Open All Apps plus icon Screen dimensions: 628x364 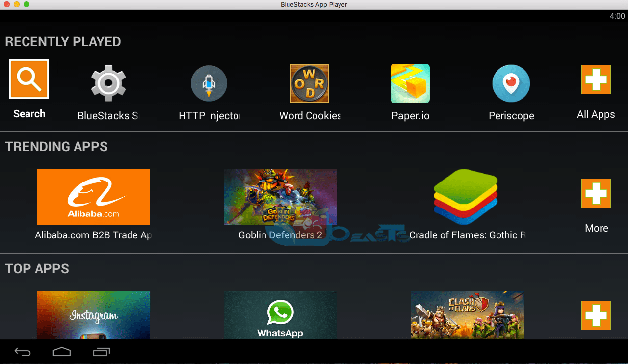click(596, 79)
